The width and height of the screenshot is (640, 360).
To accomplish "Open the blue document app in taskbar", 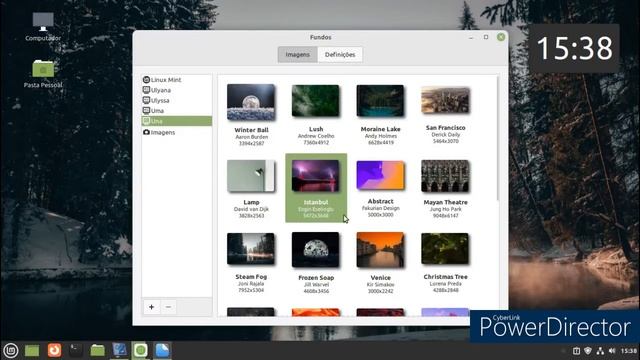I will click(x=162, y=350).
